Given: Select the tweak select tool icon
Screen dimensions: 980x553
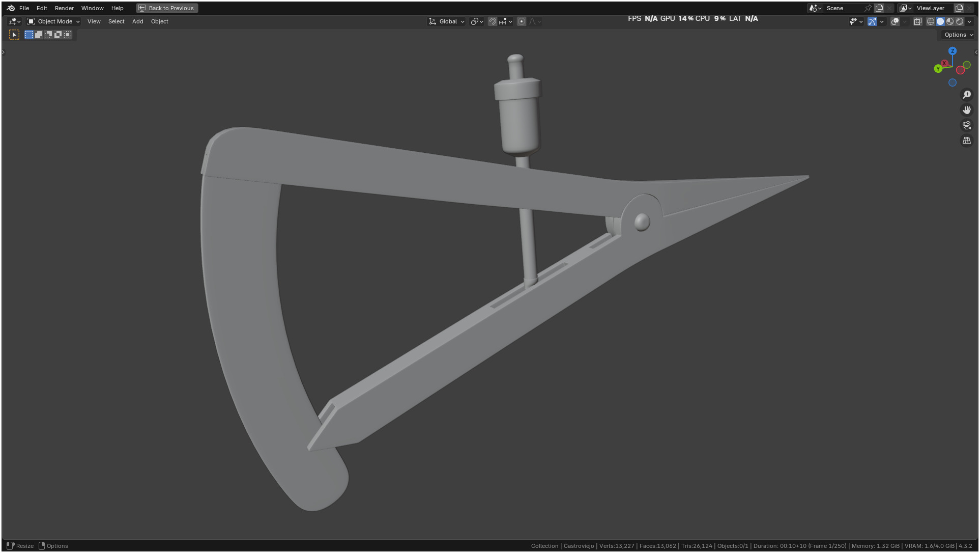Looking at the screenshot, I should pos(14,35).
